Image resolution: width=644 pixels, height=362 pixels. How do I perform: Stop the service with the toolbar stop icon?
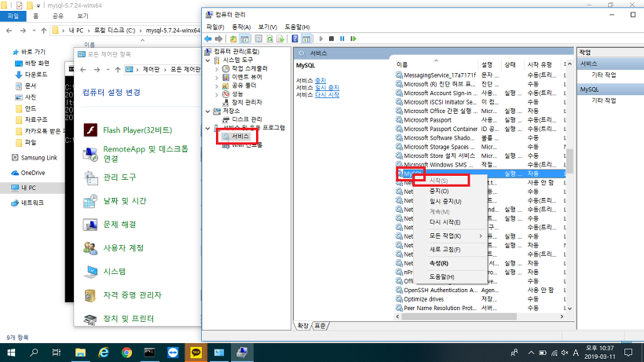(x=331, y=38)
